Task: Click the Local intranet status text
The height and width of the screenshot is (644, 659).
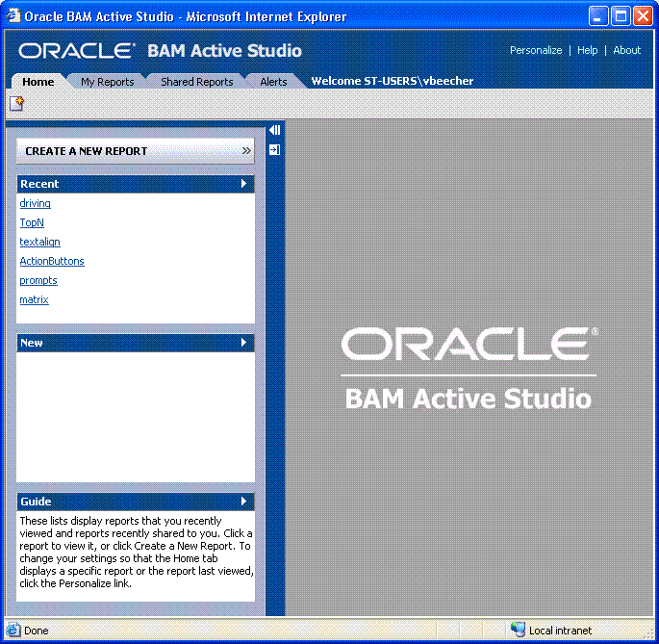Action: click(560, 631)
